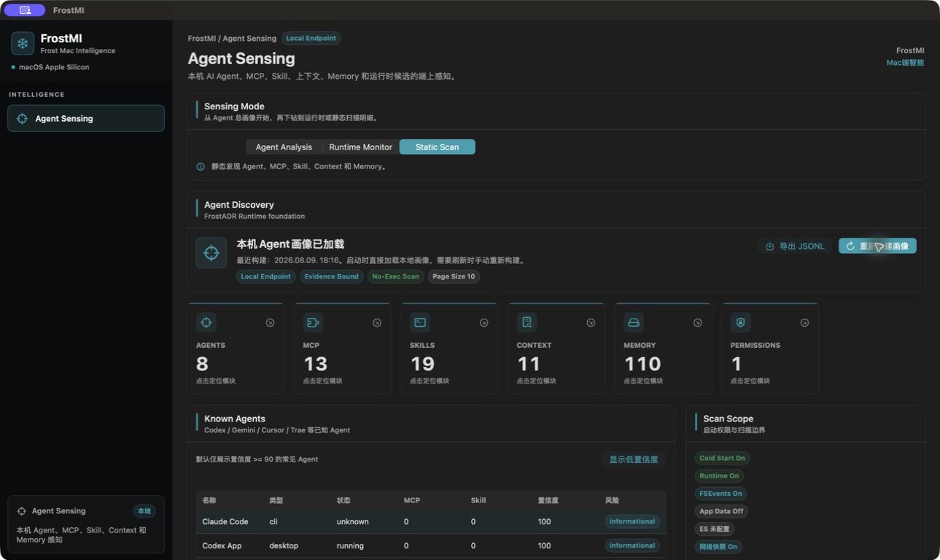Select the Codex App row name
This screenshot has height=560, width=940.
pyautogui.click(x=222, y=545)
